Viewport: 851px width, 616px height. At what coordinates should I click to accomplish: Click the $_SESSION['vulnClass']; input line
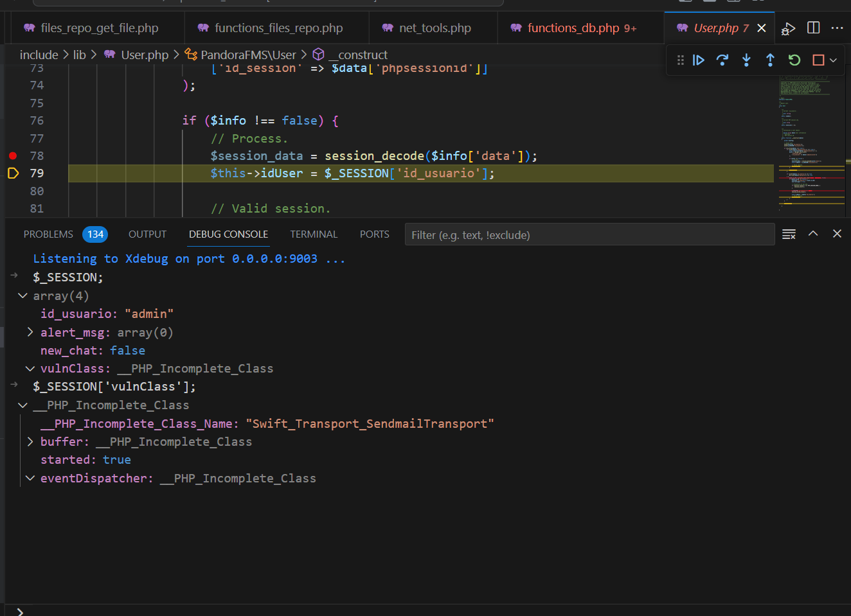click(114, 387)
